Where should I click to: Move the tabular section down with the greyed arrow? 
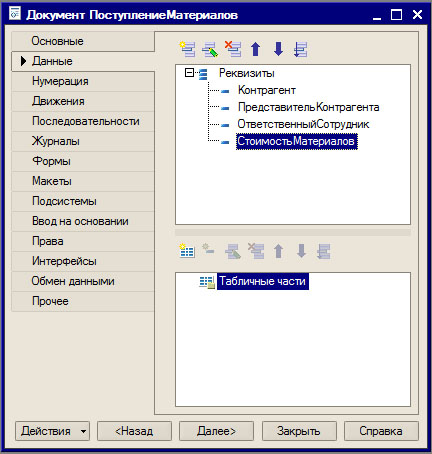point(301,251)
